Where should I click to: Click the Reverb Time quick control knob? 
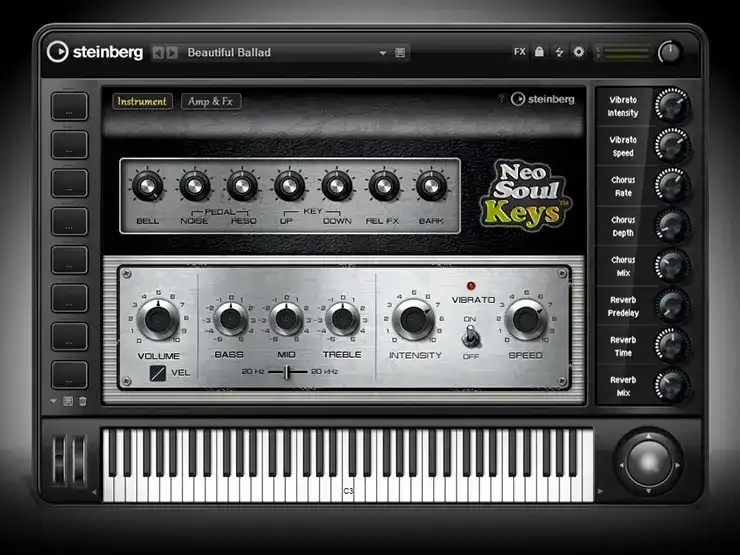tap(672, 346)
